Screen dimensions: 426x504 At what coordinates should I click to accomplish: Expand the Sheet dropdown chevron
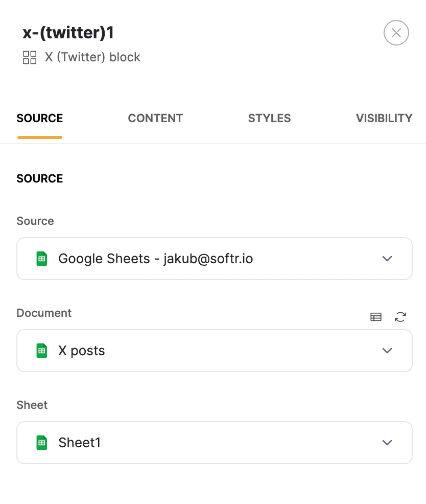(x=387, y=443)
